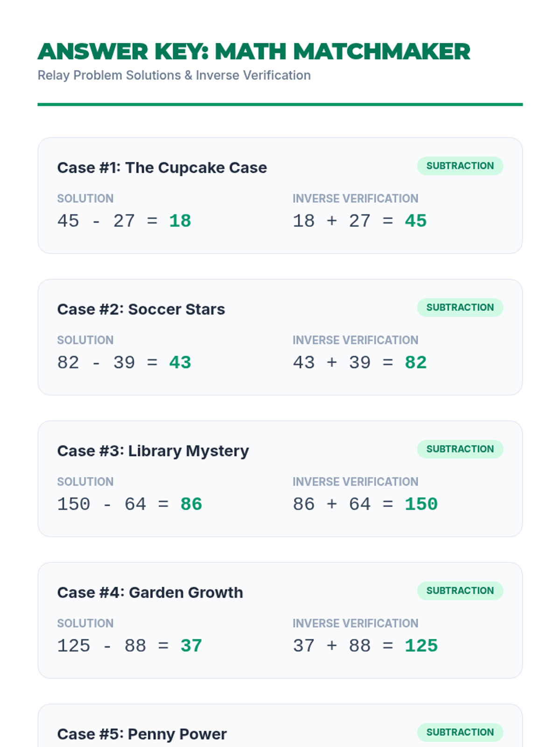Image resolution: width=560 pixels, height=747 pixels.
Task: Click the 86 + 64 = 150 verification equation
Action: (x=365, y=504)
